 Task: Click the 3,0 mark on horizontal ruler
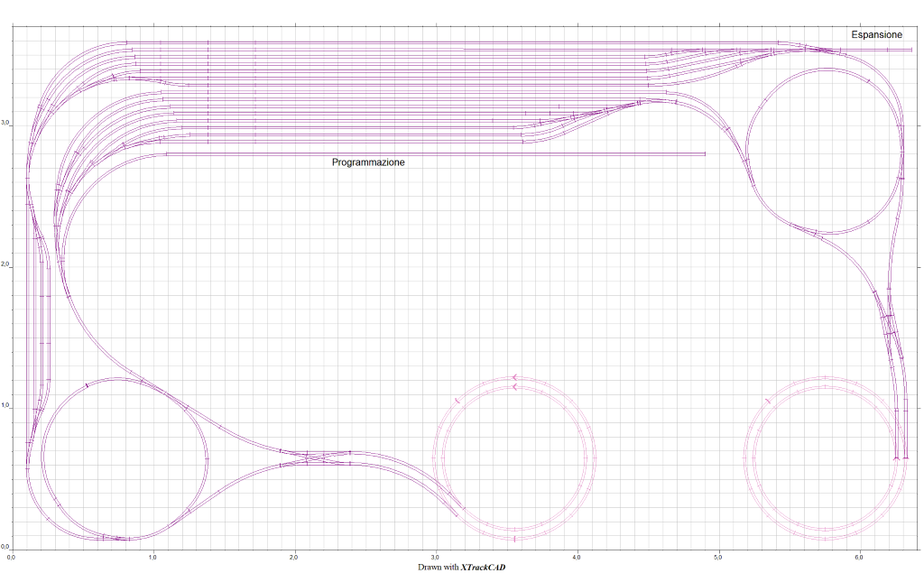435,558
